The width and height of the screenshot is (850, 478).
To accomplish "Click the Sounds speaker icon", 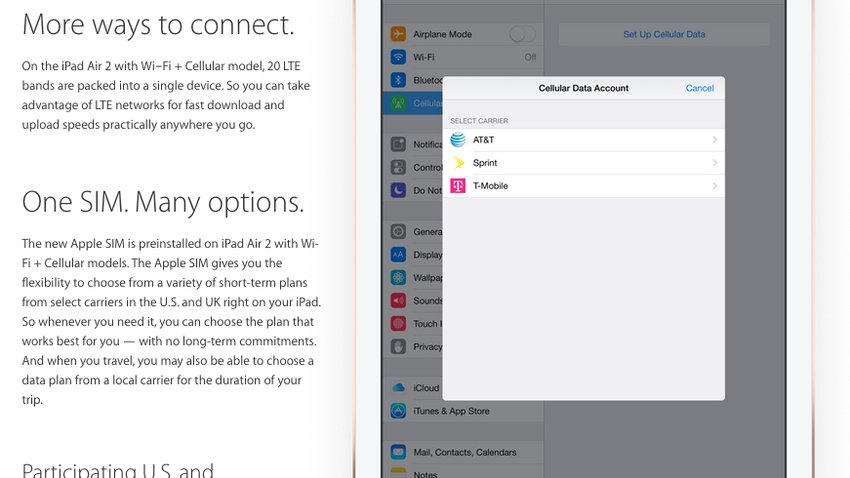I will [398, 300].
